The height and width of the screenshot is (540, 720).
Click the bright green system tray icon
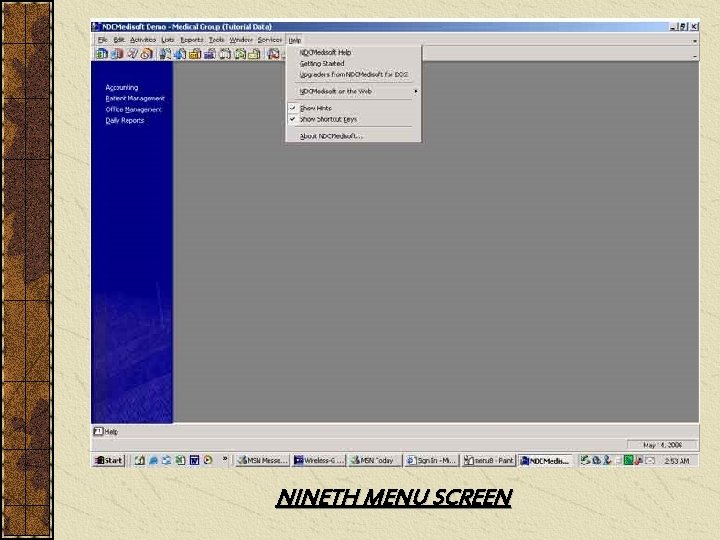(x=628, y=460)
